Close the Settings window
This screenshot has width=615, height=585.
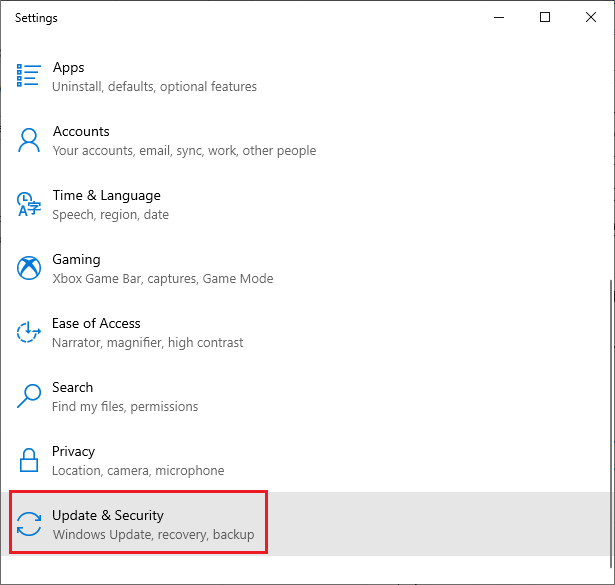point(591,17)
